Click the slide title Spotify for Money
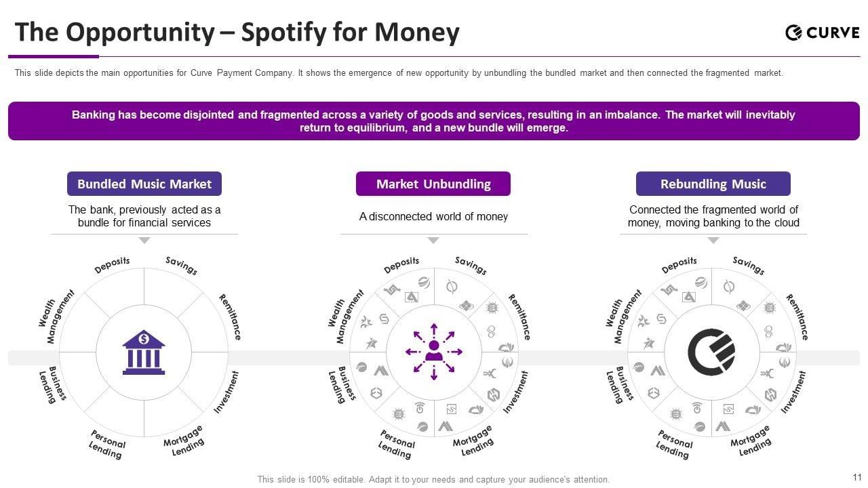Image resolution: width=868 pixels, height=488 pixels. coord(237,32)
